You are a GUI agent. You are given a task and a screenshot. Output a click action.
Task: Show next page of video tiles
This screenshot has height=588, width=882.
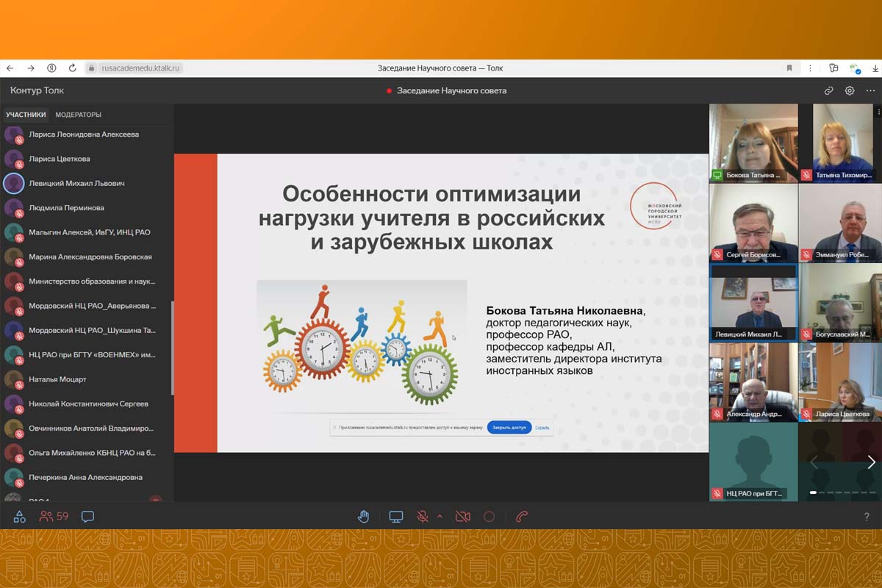click(871, 462)
